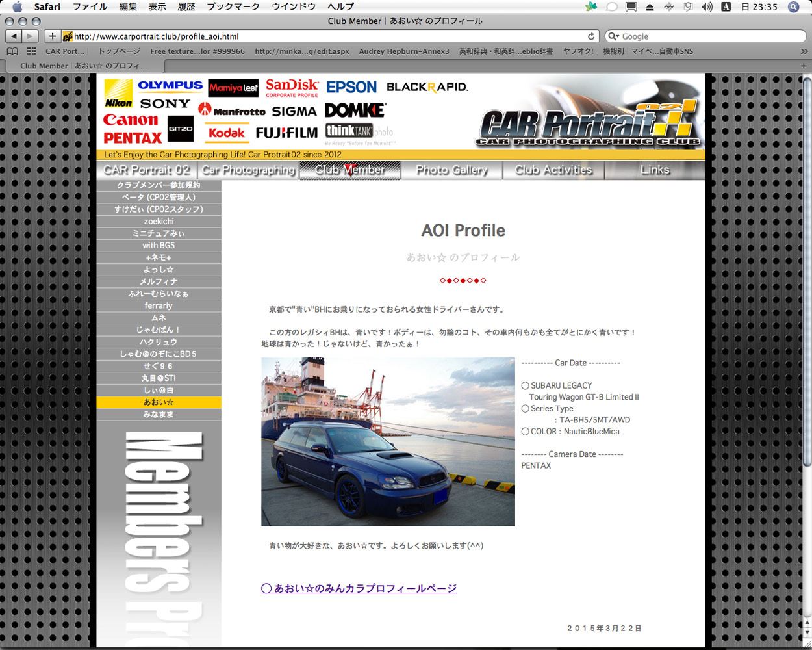Click the FUJIFILM logo in the banner

pos(286,133)
